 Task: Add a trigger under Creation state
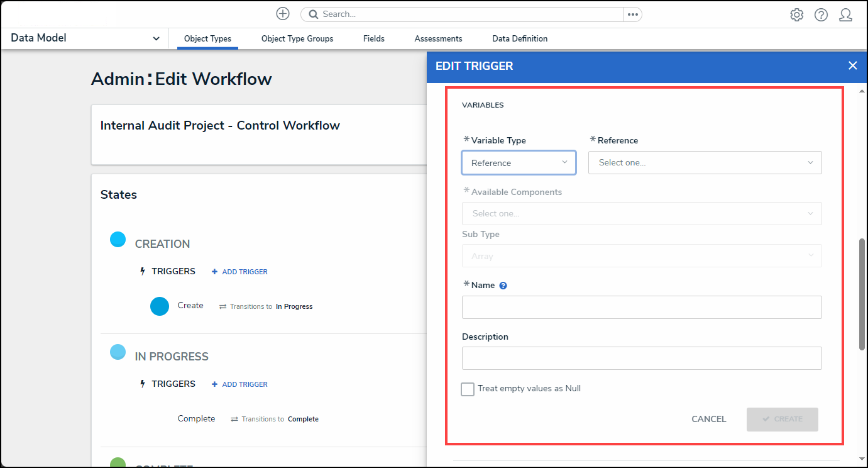pos(239,272)
